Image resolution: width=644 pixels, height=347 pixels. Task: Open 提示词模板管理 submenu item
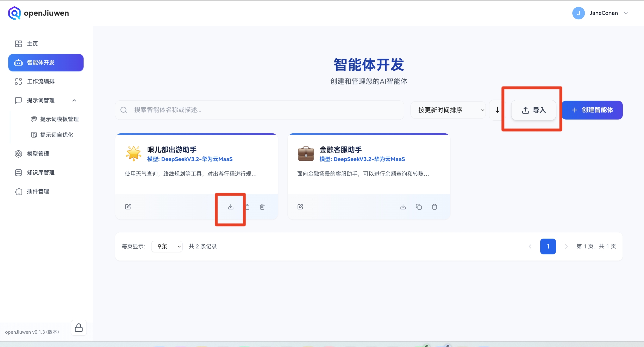[59, 119]
